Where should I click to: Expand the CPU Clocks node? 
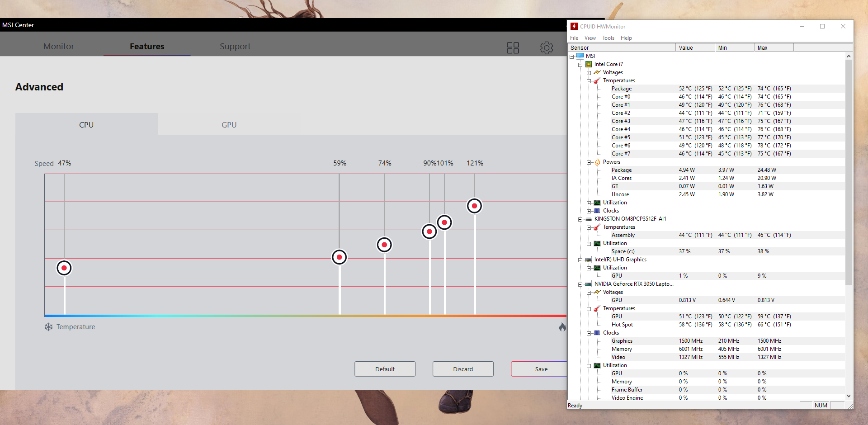click(589, 211)
